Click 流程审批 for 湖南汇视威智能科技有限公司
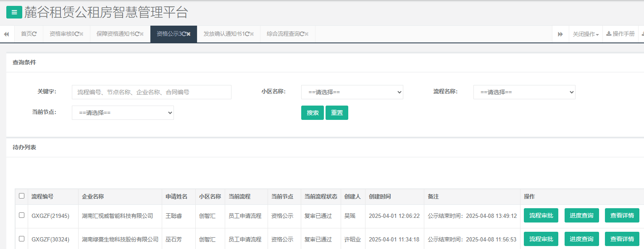The height and width of the screenshot is (249, 644). pyautogui.click(x=541, y=215)
